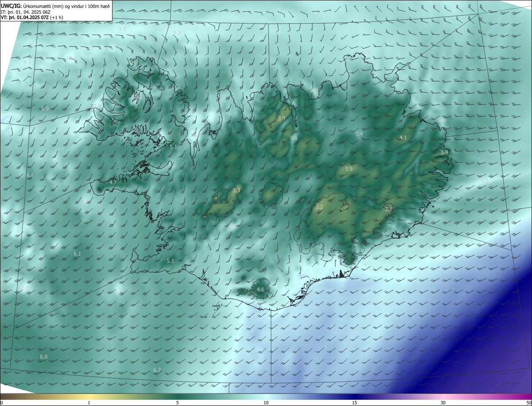Click the 3.7 value on eastern Vatnajökull
The width and height of the screenshot is (532, 406).
tap(388, 209)
